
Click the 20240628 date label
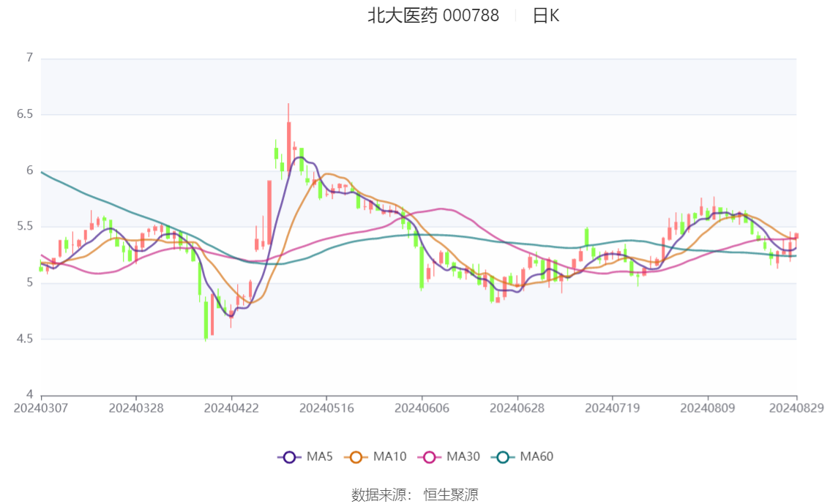tap(517, 408)
